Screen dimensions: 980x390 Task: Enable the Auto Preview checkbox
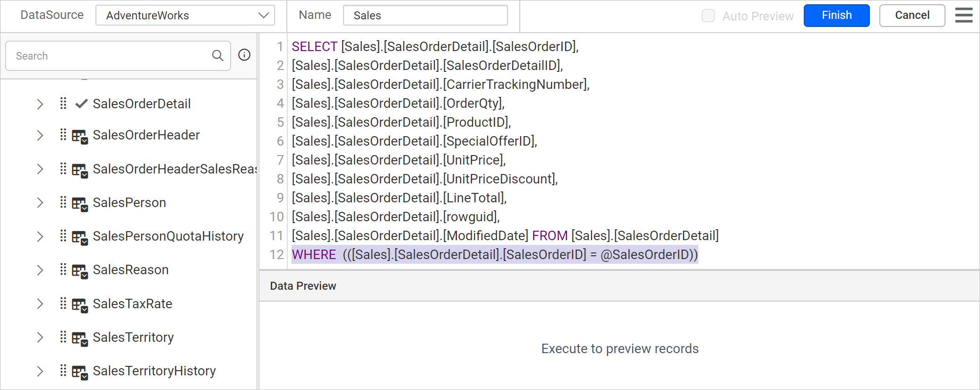click(x=708, y=16)
